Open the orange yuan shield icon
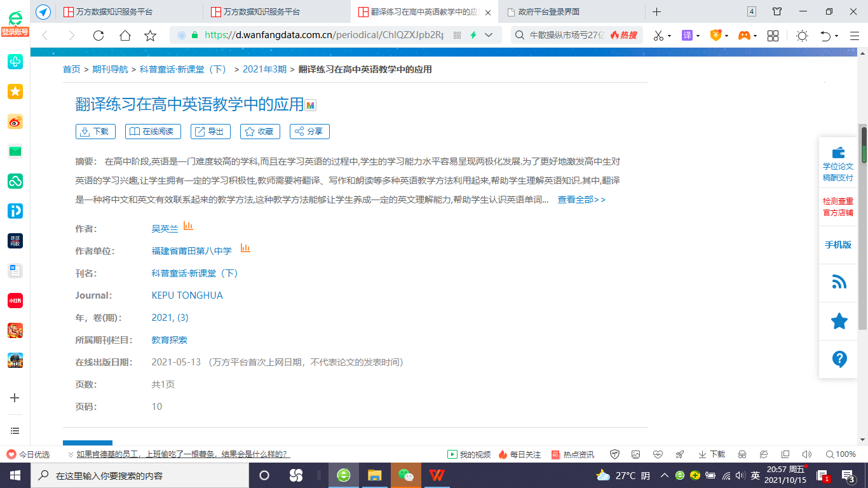Image resolution: width=868 pixels, height=488 pixels. (x=716, y=36)
